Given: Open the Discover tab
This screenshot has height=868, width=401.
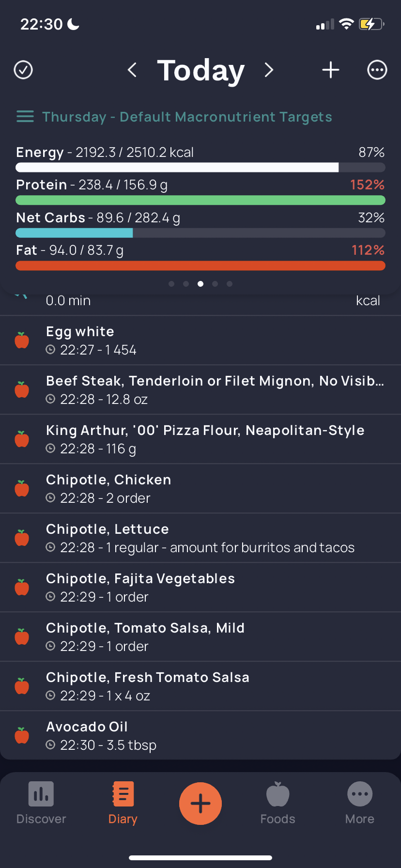Looking at the screenshot, I should pos(41,803).
